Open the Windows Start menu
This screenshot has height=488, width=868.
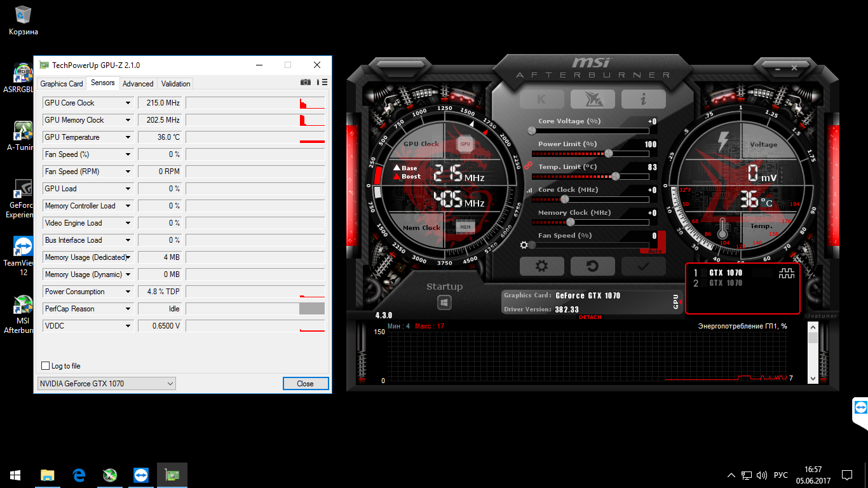[x=15, y=475]
